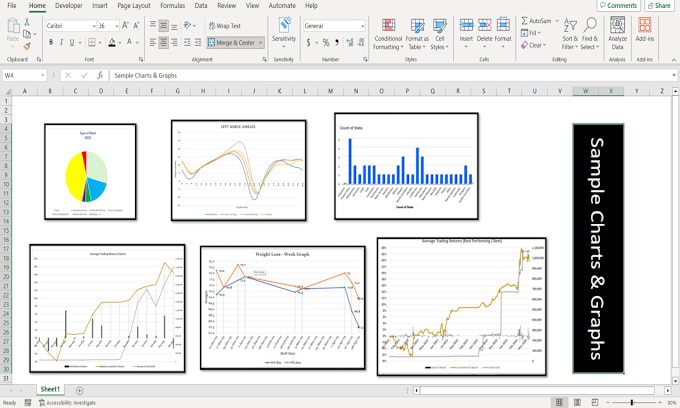The image size is (680, 408).
Task: Switch to the Automate tab
Action: coord(282,6)
